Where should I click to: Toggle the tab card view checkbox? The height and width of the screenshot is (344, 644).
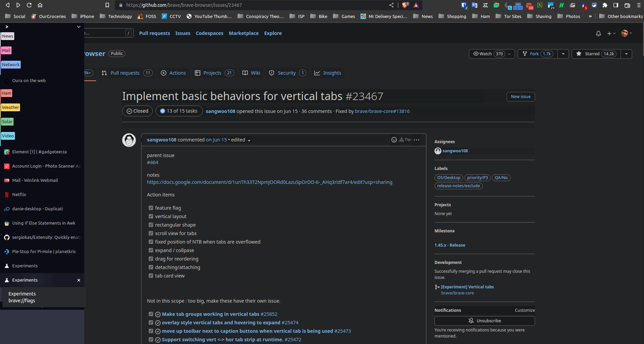pos(151,276)
